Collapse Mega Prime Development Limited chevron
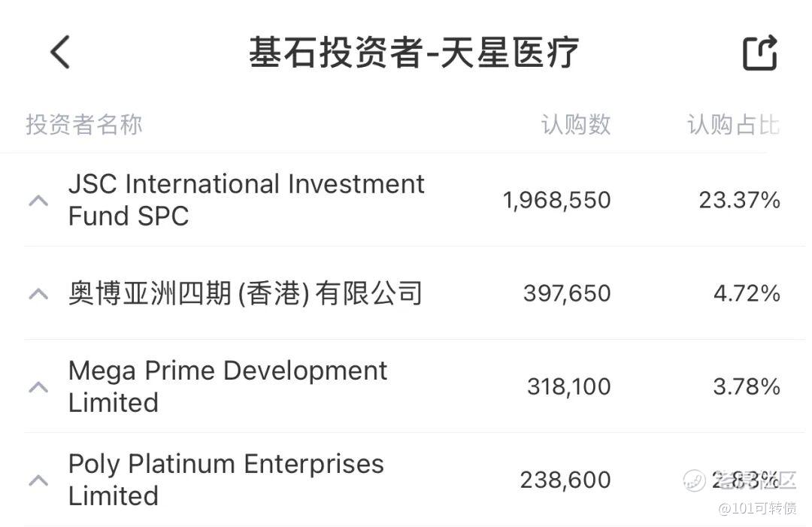 click(x=38, y=386)
